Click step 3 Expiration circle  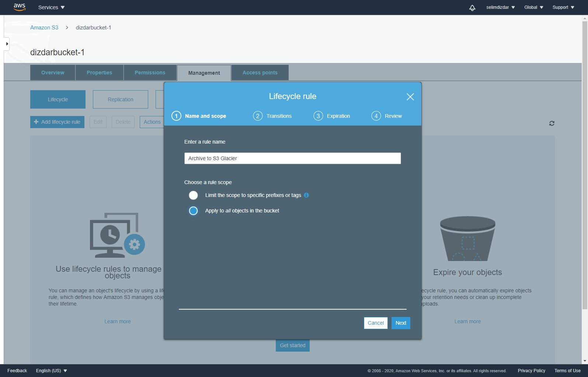click(318, 116)
